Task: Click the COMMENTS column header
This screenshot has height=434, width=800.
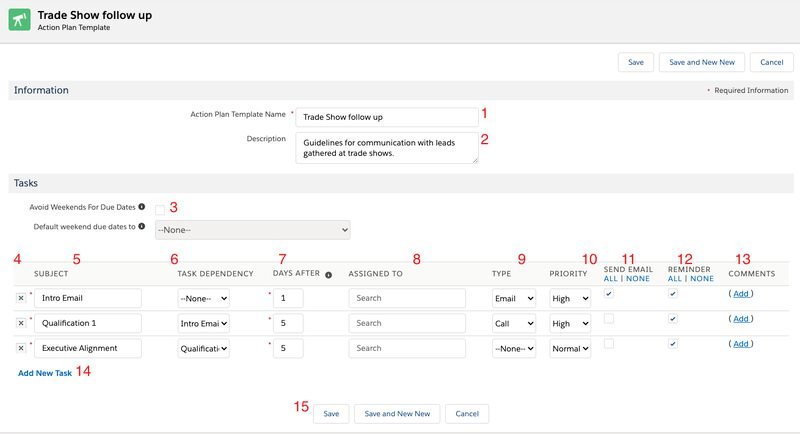Action: 752,273
